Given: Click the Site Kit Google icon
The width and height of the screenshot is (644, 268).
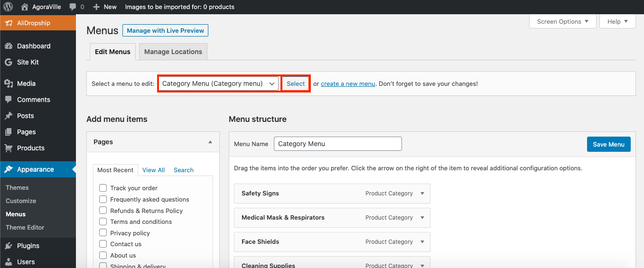Looking at the screenshot, I should coord(9,62).
